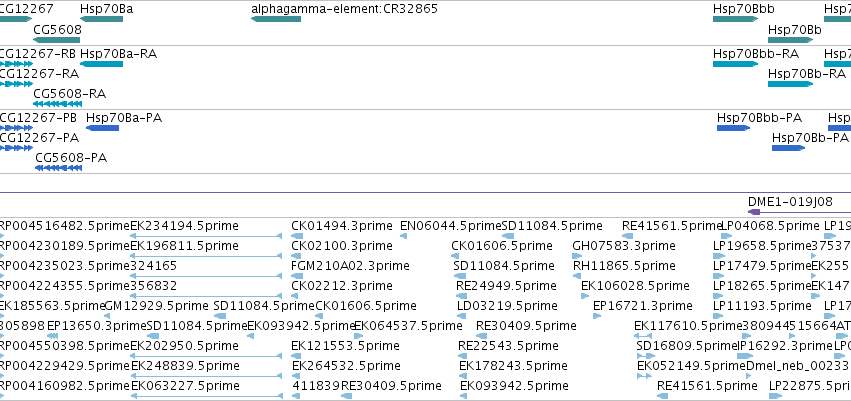Image resolution: width=851 pixels, height=401 pixels.
Task: Click the Hsp70Ba-RA transcript bar
Action: [x=101, y=64]
